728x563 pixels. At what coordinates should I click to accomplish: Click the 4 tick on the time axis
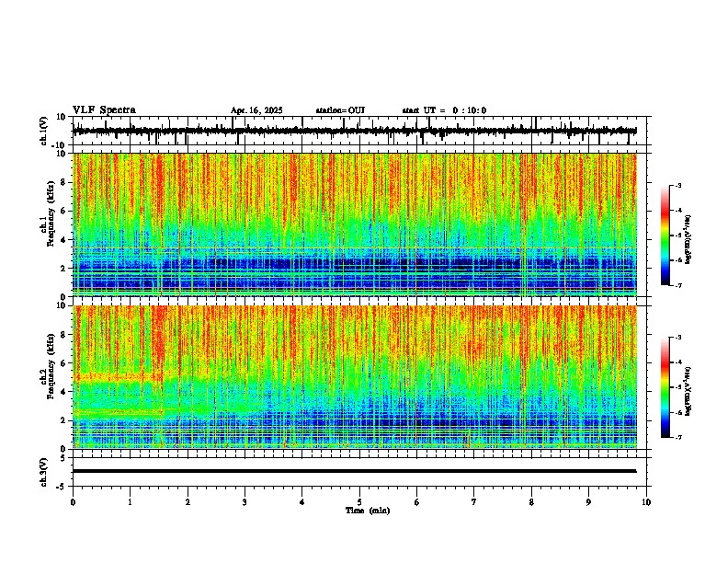tap(301, 502)
